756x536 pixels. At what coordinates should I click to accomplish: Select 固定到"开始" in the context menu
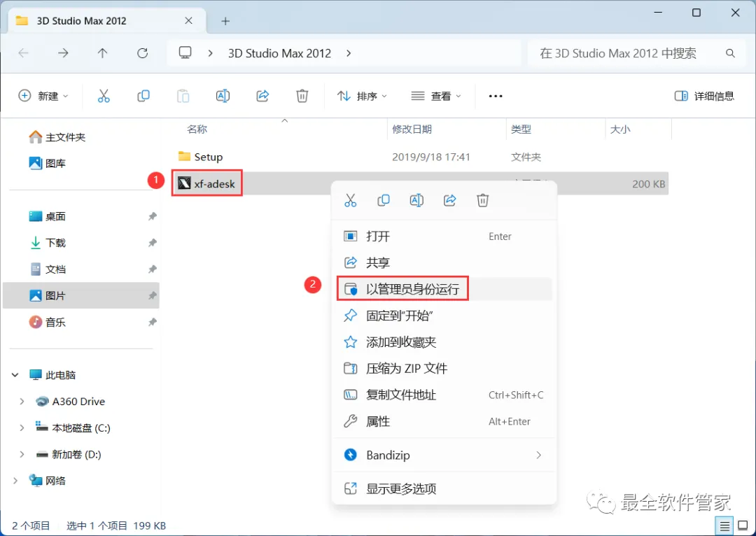[444, 316]
